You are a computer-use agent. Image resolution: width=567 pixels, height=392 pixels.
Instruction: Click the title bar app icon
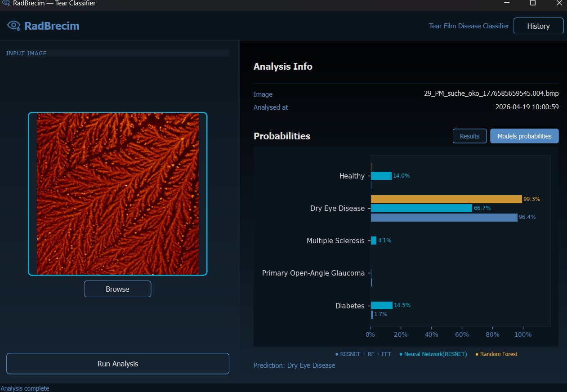pyautogui.click(x=6, y=3)
